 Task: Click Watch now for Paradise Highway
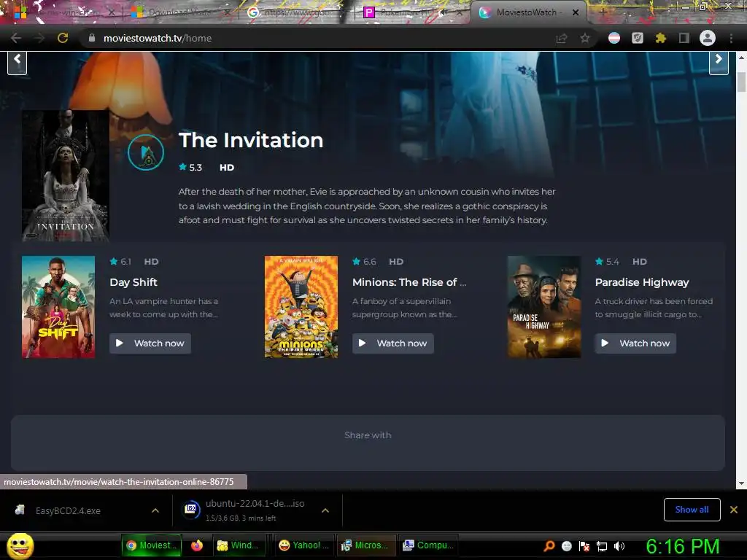tap(635, 343)
